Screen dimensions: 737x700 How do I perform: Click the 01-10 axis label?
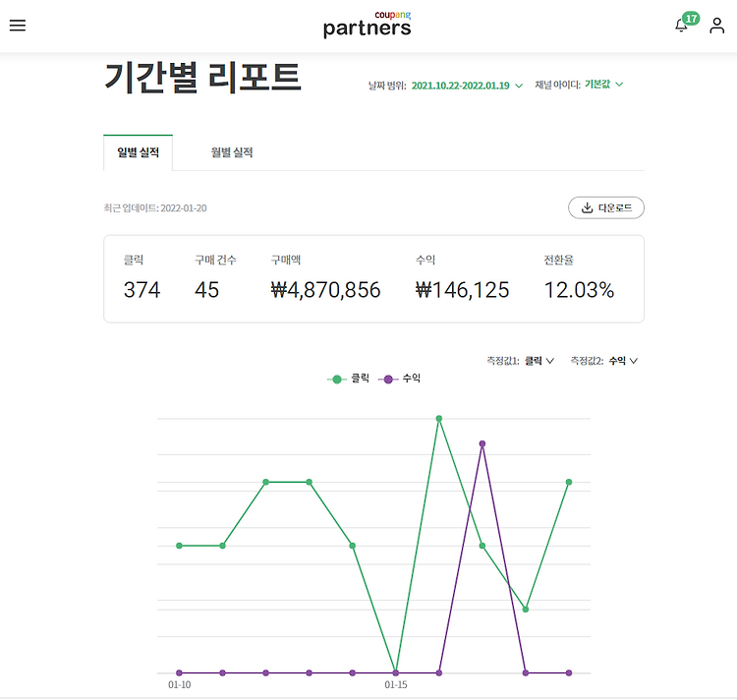click(x=180, y=685)
